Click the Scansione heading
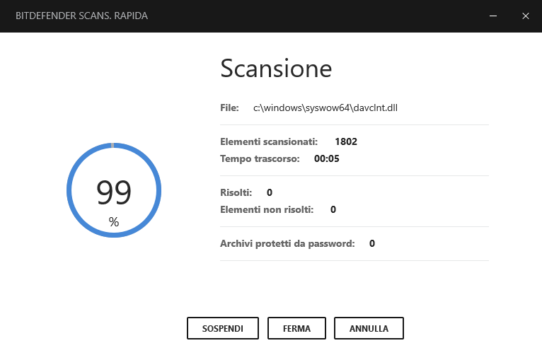Image resolution: width=542 pixels, height=360 pixels. click(x=276, y=68)
